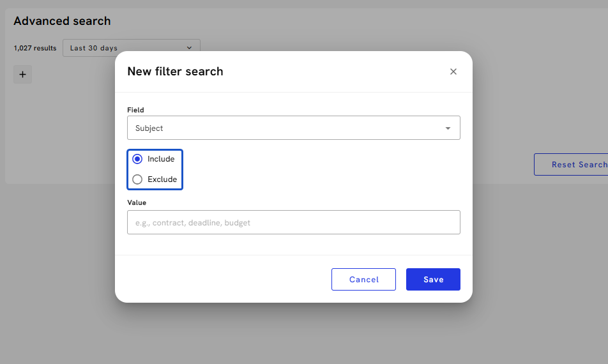This screenshot has width=608, height=364.
Task: Close the New filter search dialog
Action: pos(453,72)
